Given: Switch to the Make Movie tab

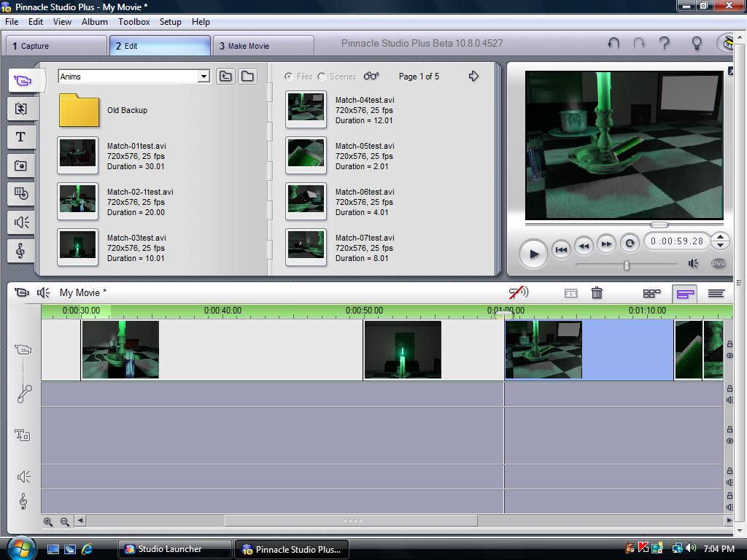Looking at the screenshot, I should 263,46.
